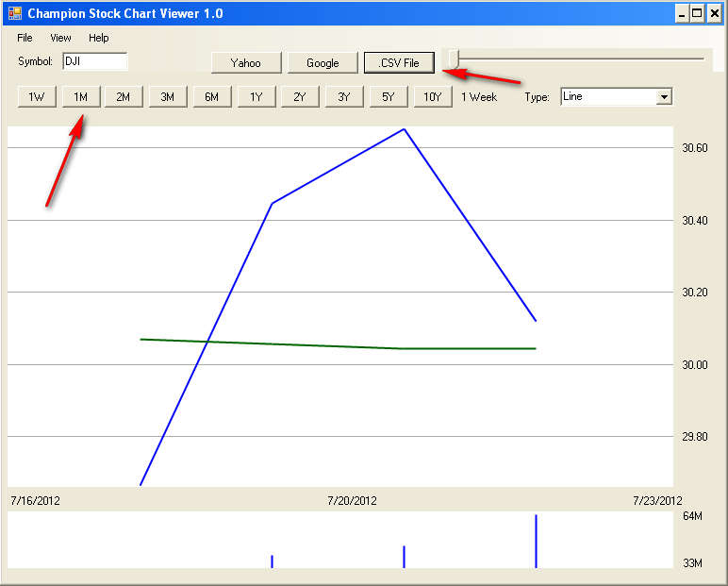This screenshot has width=728, height=586.
Task: Click the app icon in the title bar
Action: pyautogui.click(x=15, y=13)
